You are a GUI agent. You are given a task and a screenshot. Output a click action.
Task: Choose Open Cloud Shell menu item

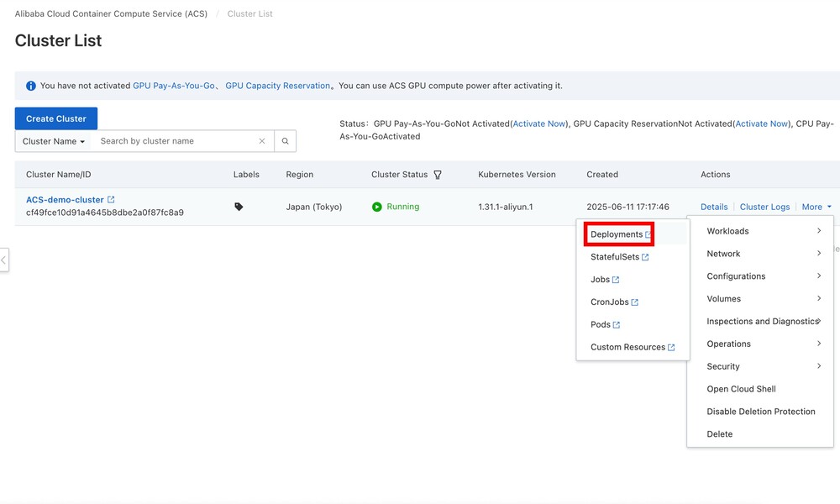tap(741, 389)
